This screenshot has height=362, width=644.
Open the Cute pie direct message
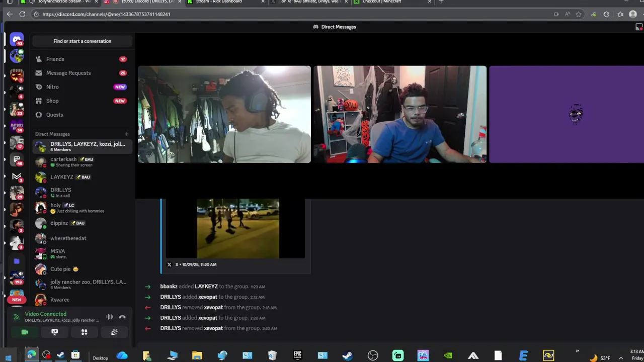pos(83,269)
